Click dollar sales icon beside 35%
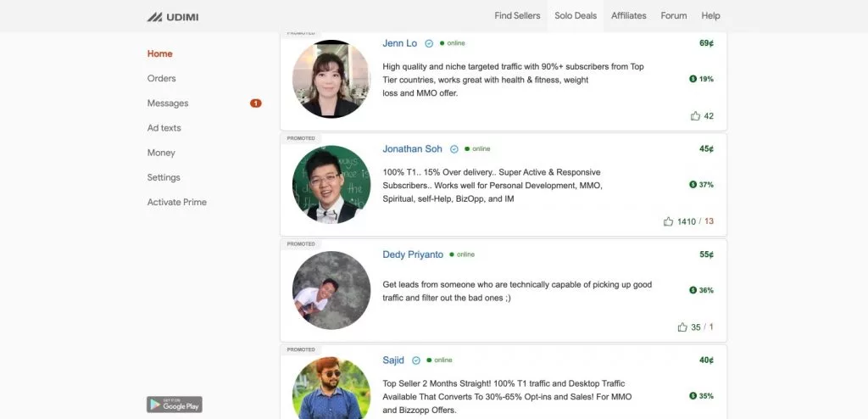 coord(693,396)
